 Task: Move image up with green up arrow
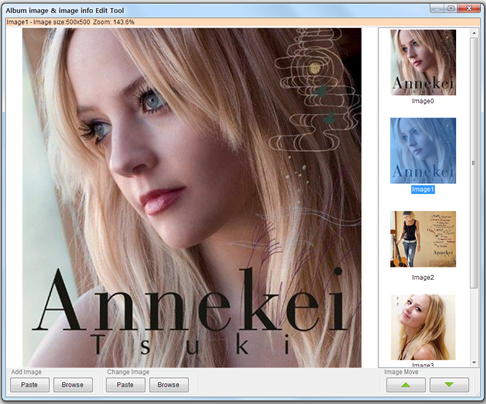pos(406,385)
